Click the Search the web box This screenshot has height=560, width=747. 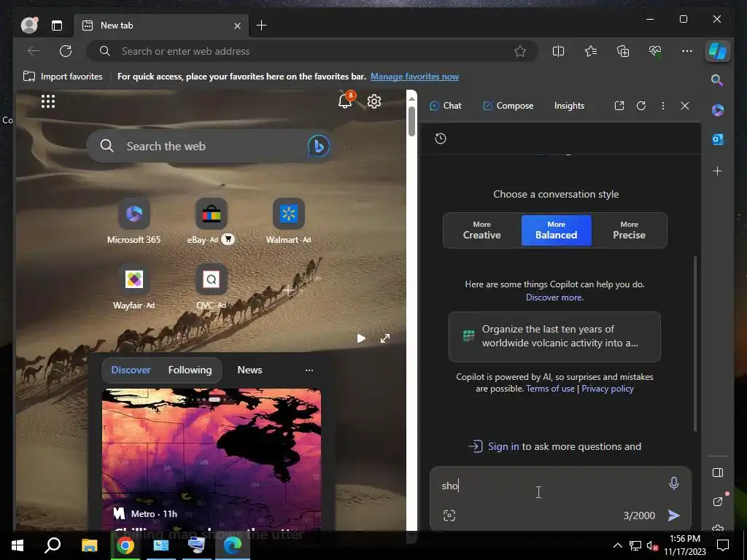(209, 146)
